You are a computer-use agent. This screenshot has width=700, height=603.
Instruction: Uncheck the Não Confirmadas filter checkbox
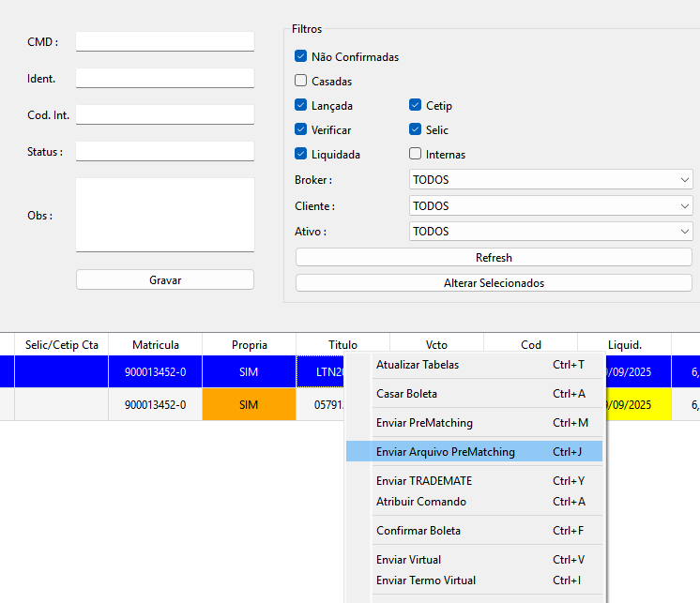click(301, 57)
